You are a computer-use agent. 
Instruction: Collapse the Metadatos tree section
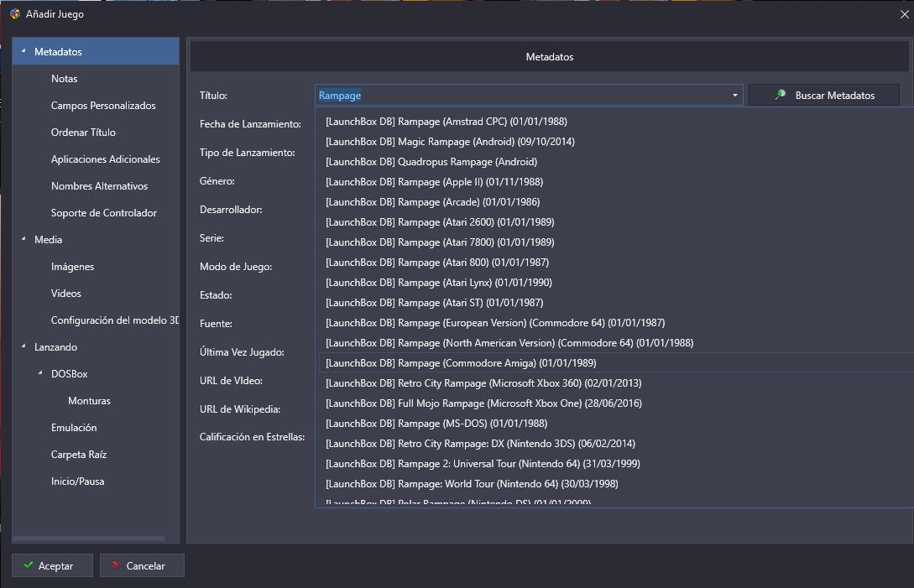coord(24,51)
